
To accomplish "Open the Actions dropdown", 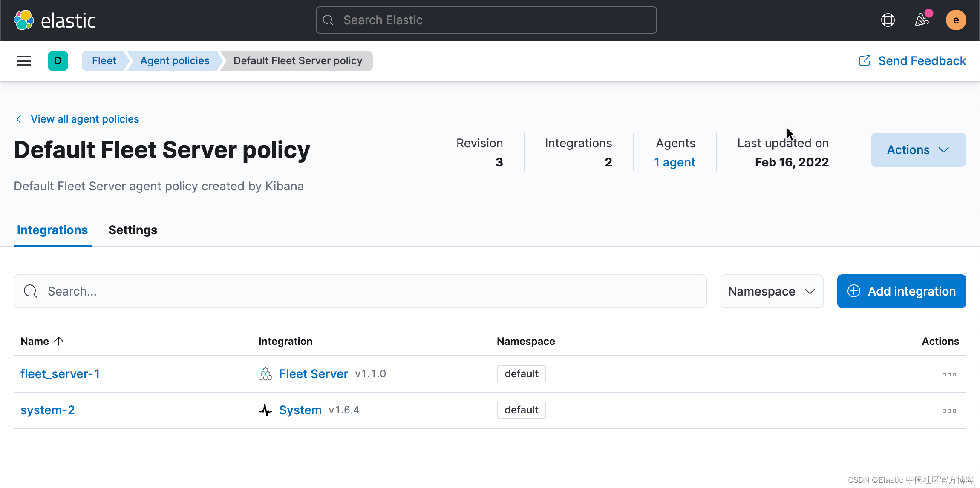I will (x=918, y=150).
